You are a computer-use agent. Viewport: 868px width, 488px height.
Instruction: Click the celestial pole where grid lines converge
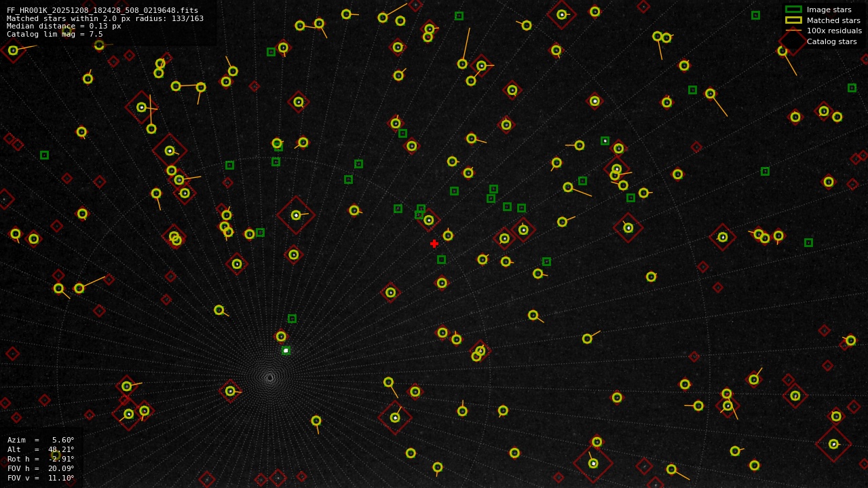pyautogui.click(x=270, y=377)
